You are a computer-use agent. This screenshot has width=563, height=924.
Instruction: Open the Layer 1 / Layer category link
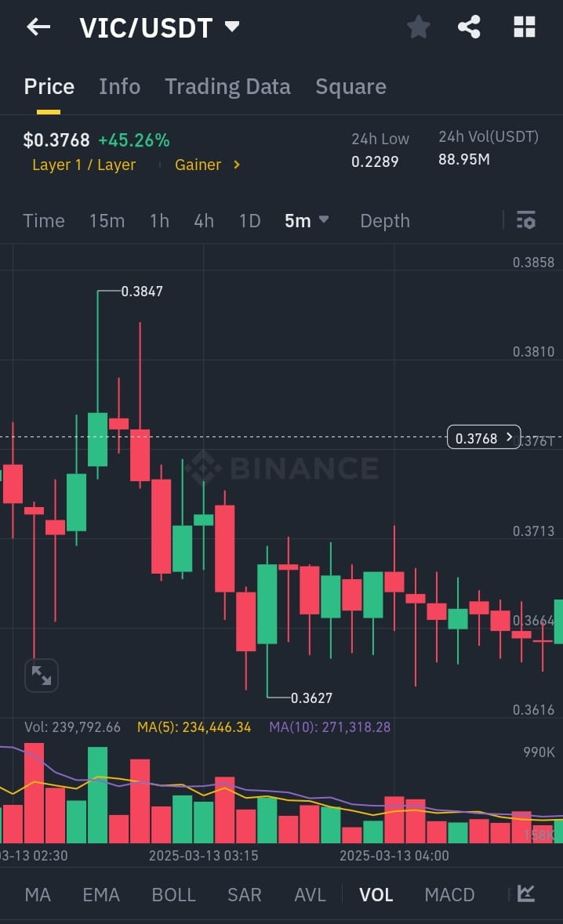[x=84, y=165]
